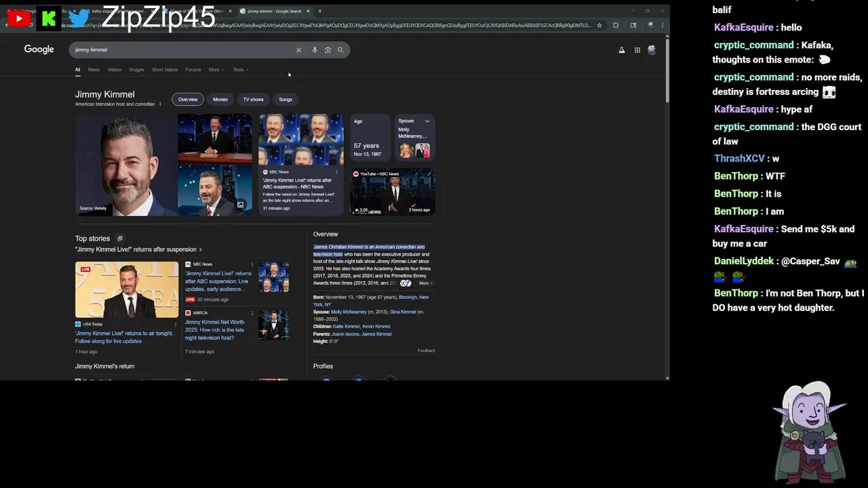The height and width of the screenshot is (488, 868).
Task: Open USA Today 'returns to air tonight' story
Action: 124,337
